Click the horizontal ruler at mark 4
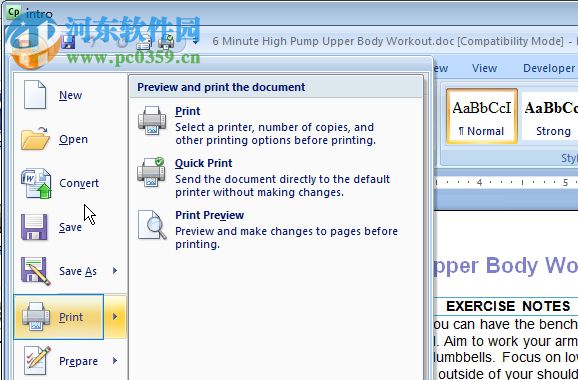Screen dimensions: 578x380 coord(479,182)
